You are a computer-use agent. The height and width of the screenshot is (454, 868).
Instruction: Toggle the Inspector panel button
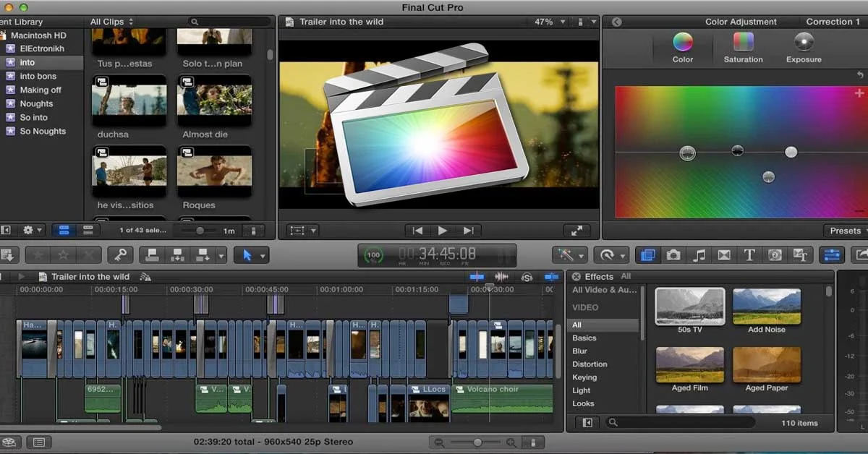coord(832,254)
